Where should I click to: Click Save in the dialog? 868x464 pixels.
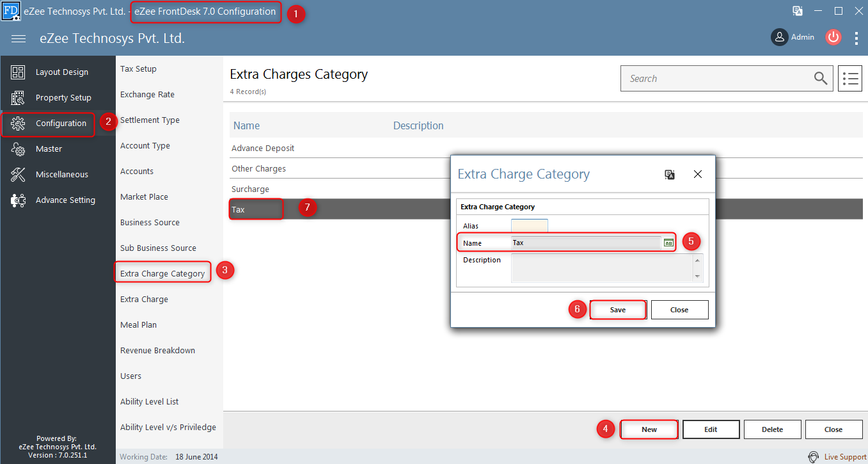tap(618, 310)
